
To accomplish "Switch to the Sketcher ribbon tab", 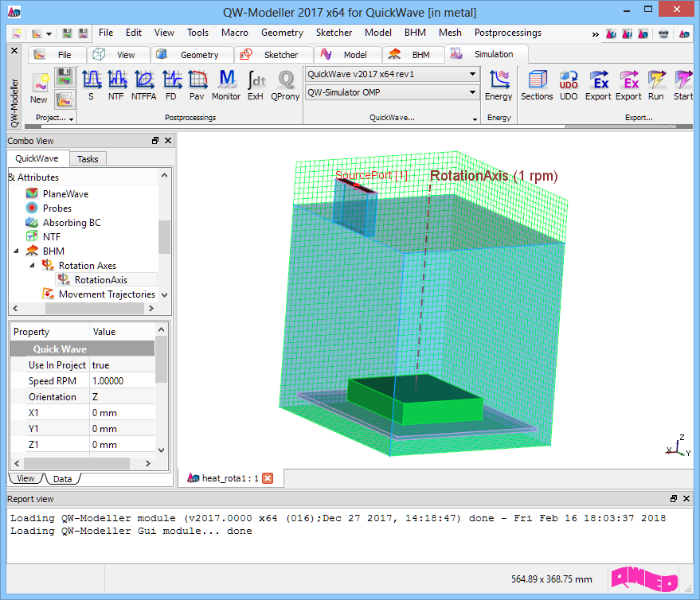I will pyautogui.click(x=271, y=55).
